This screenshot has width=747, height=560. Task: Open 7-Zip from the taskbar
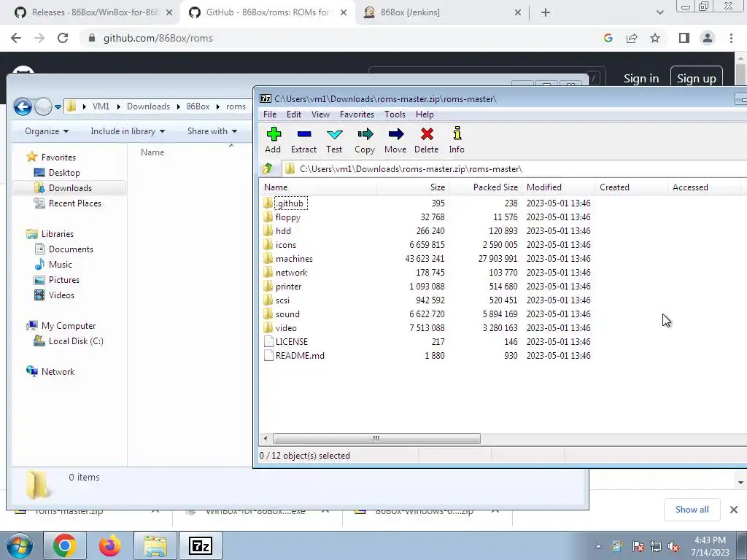point(200,545)
